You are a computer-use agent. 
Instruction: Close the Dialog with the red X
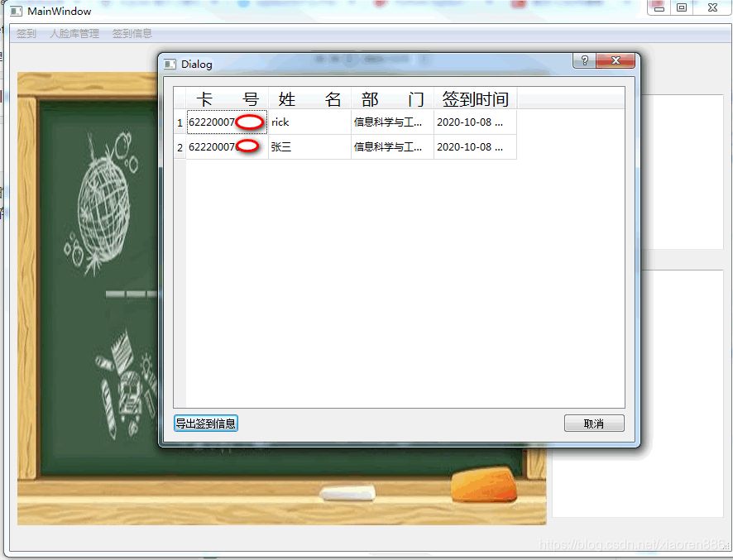click(616, 60)
